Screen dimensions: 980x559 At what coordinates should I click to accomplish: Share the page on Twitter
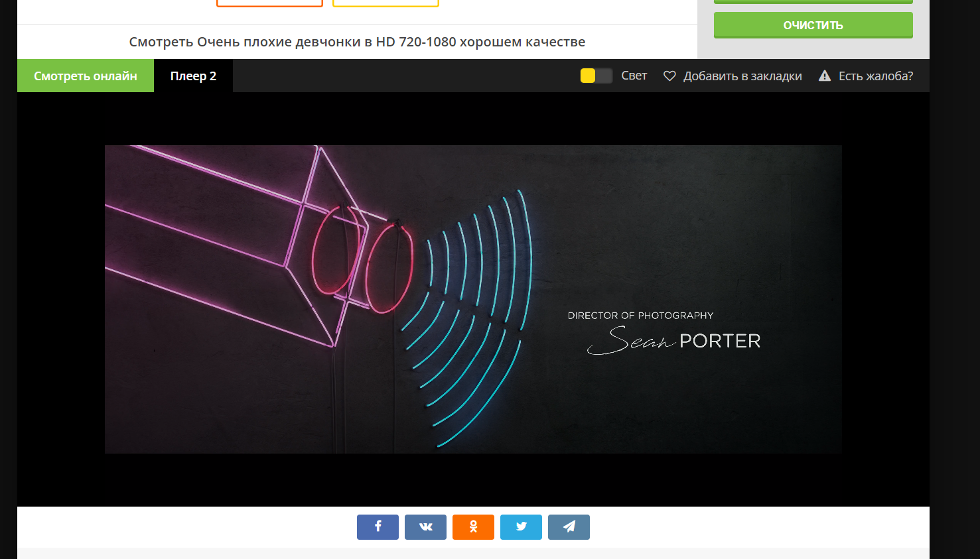(x=521, y=527)
